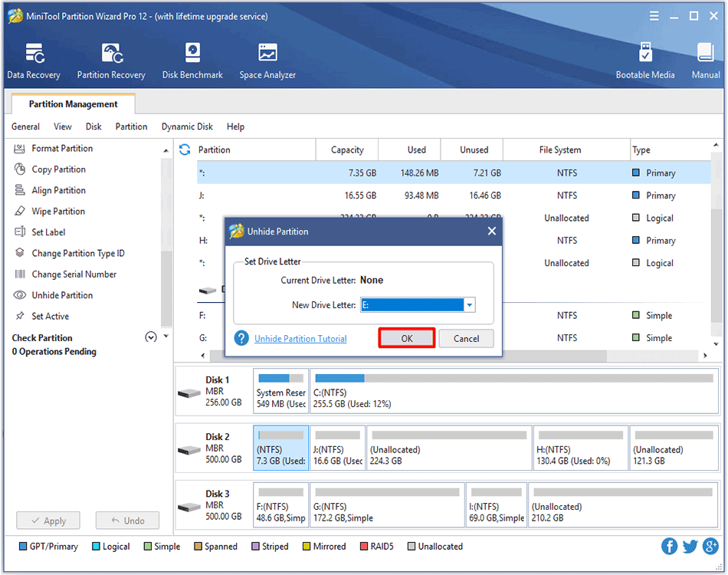Select the I:(NTFS) block on Disk 3
Viewport: 728px width, 575px height.
coord(497,505)
